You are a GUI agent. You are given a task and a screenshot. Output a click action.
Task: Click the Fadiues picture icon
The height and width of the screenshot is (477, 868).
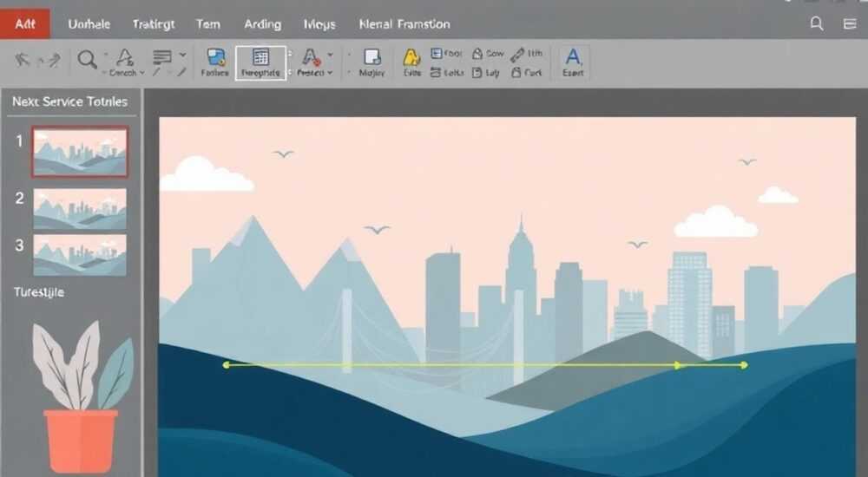tap(215, 57)
